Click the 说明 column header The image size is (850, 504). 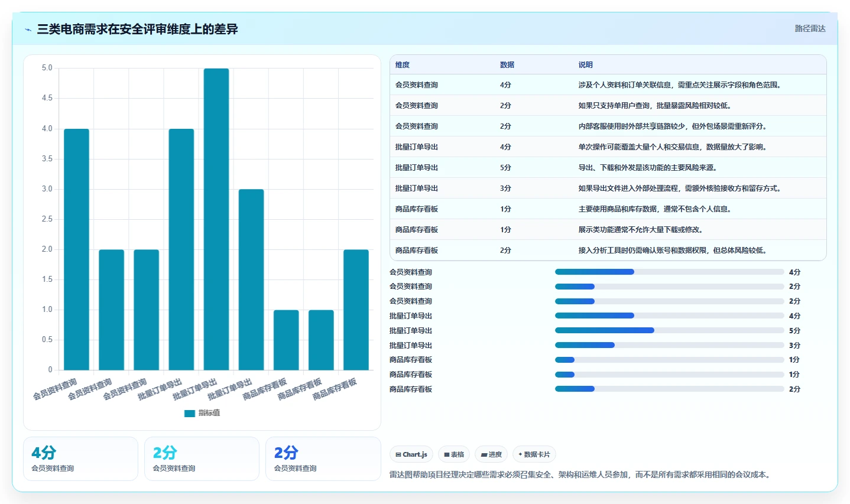click(x=585, y=65)
